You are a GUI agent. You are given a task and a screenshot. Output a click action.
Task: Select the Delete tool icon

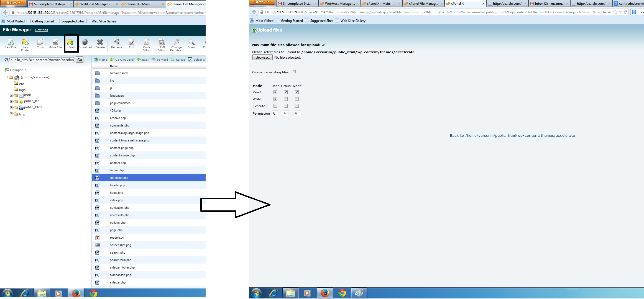pos(100,43)
